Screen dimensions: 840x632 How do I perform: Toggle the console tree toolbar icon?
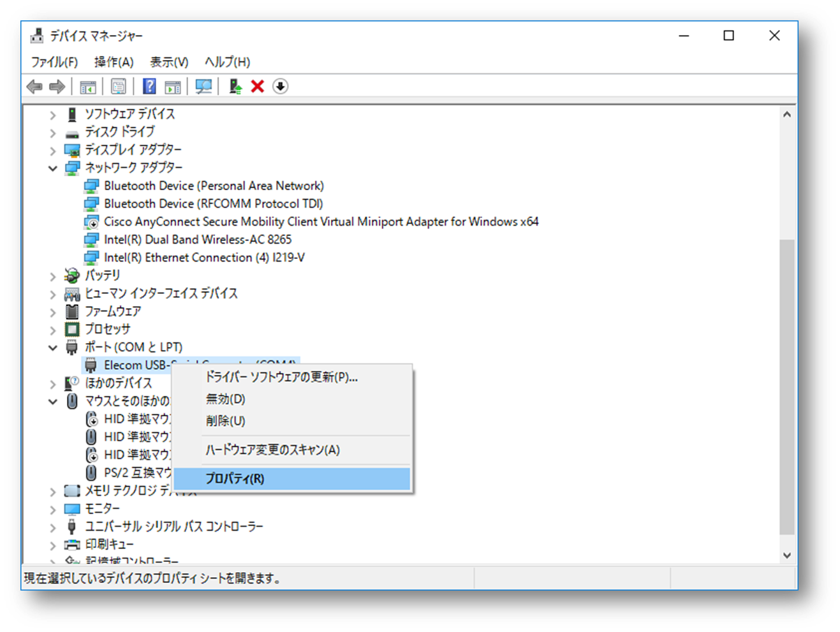pos(88,86)
